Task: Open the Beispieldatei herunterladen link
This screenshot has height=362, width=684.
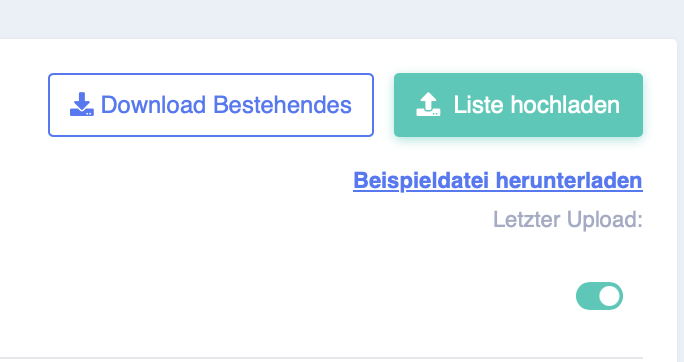Action: (x=498, y=181)
